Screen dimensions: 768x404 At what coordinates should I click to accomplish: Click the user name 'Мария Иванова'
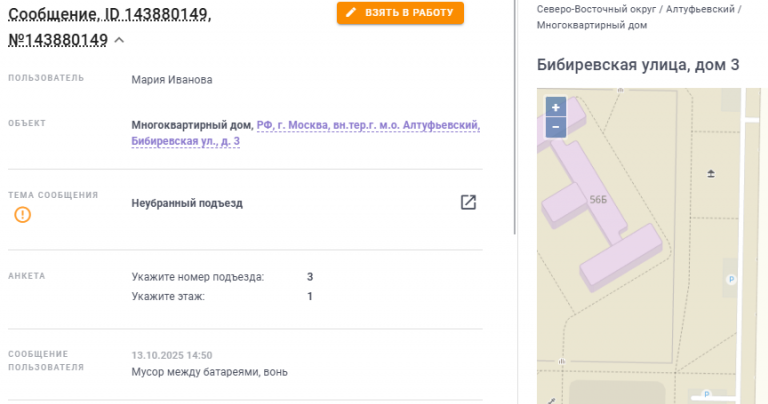coord(172,80)
